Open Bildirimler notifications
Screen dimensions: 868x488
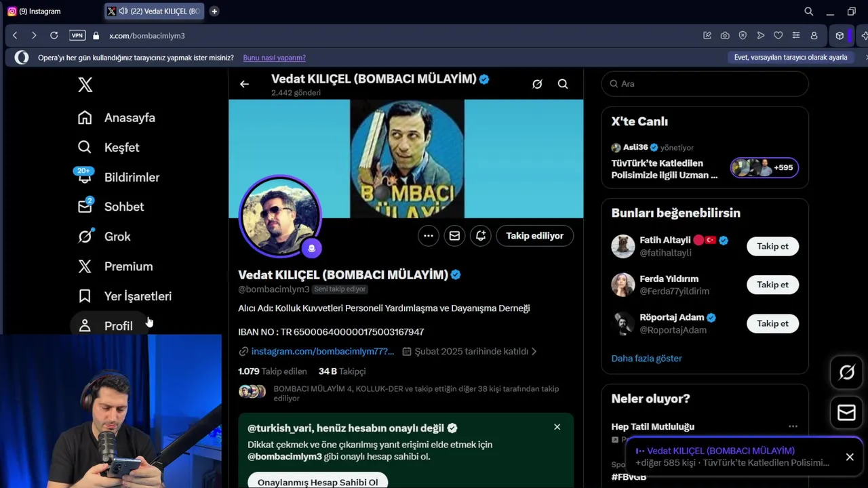pos(118,177)
